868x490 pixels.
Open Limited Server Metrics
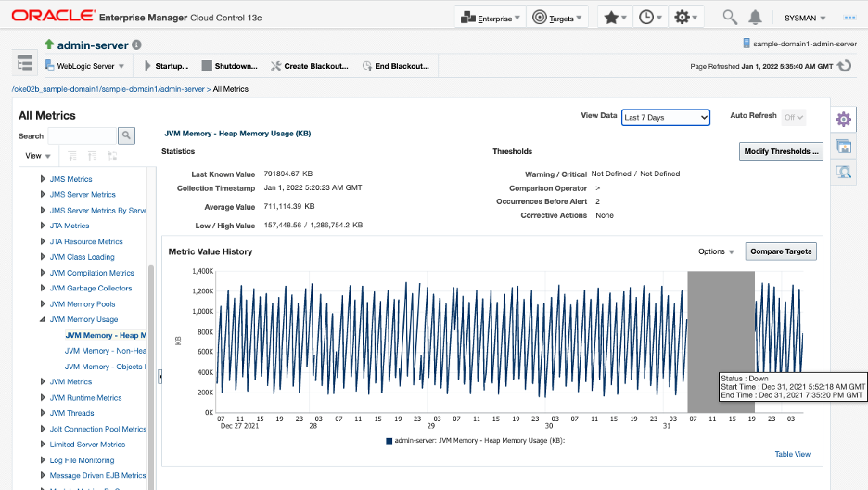tap(87, 444)
